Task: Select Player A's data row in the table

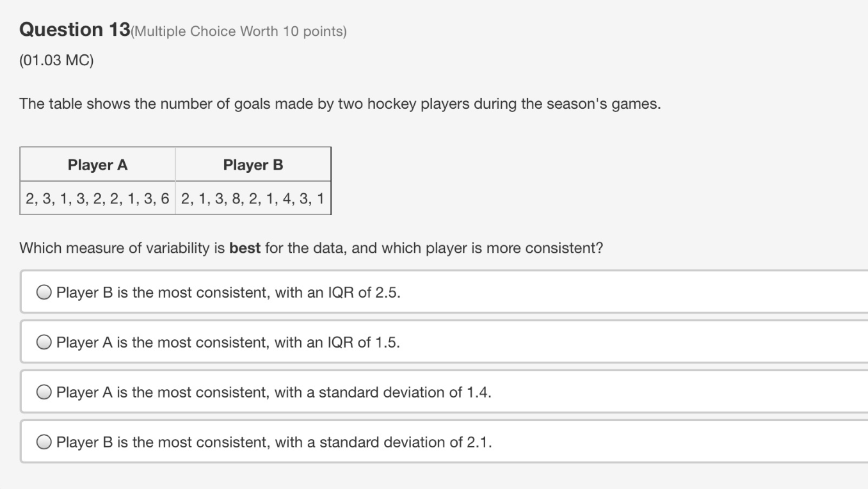Action: (x=98, y=198)
